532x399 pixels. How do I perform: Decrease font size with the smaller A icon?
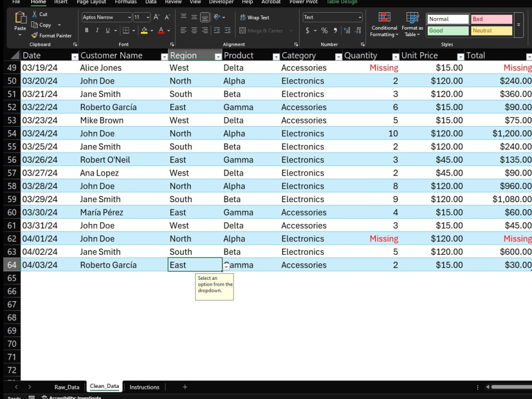[x=167, y=17]
